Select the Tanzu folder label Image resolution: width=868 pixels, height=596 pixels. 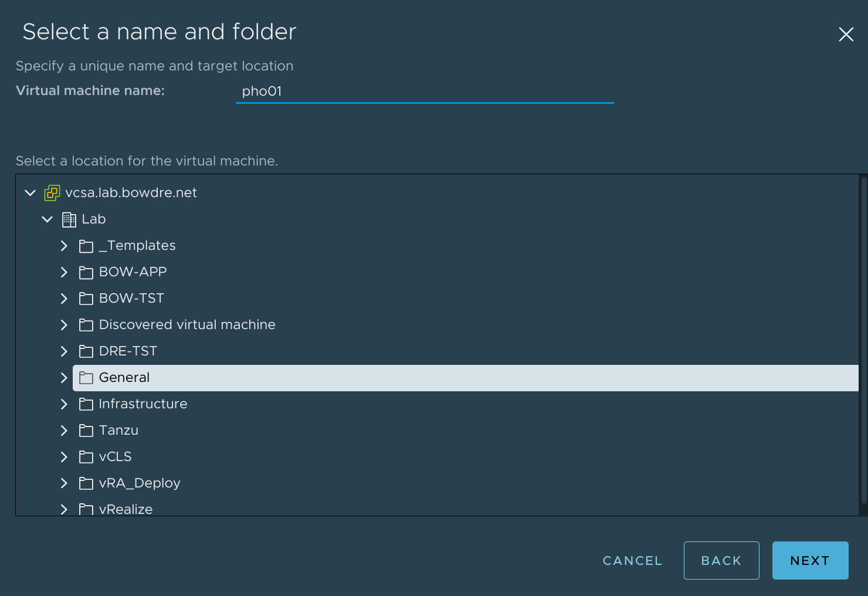[118, 430]
